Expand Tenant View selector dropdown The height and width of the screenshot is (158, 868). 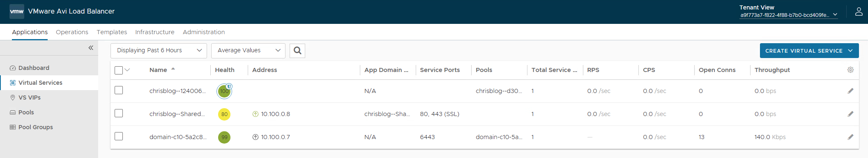[789, 15]
